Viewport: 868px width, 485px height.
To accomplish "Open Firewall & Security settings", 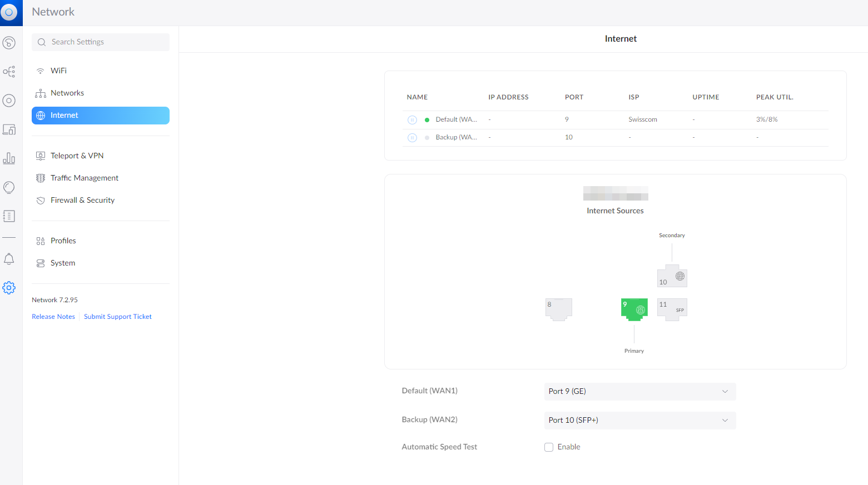I will (82, 200).
